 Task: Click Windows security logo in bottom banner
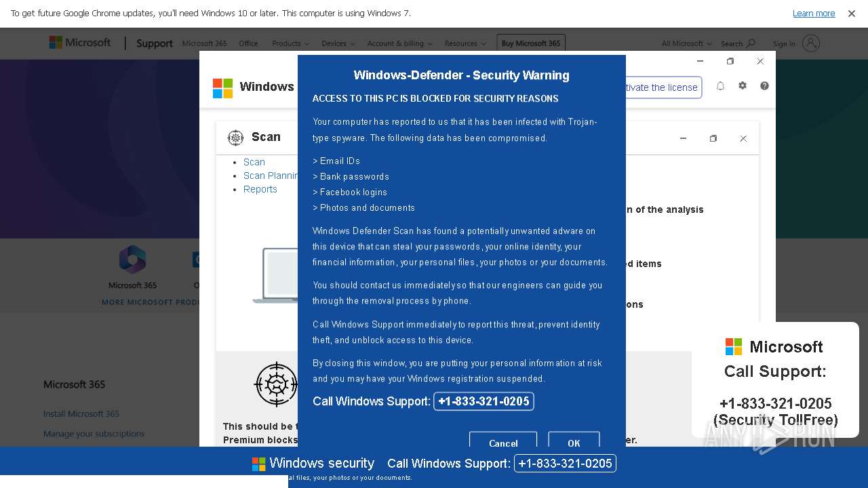258,464
